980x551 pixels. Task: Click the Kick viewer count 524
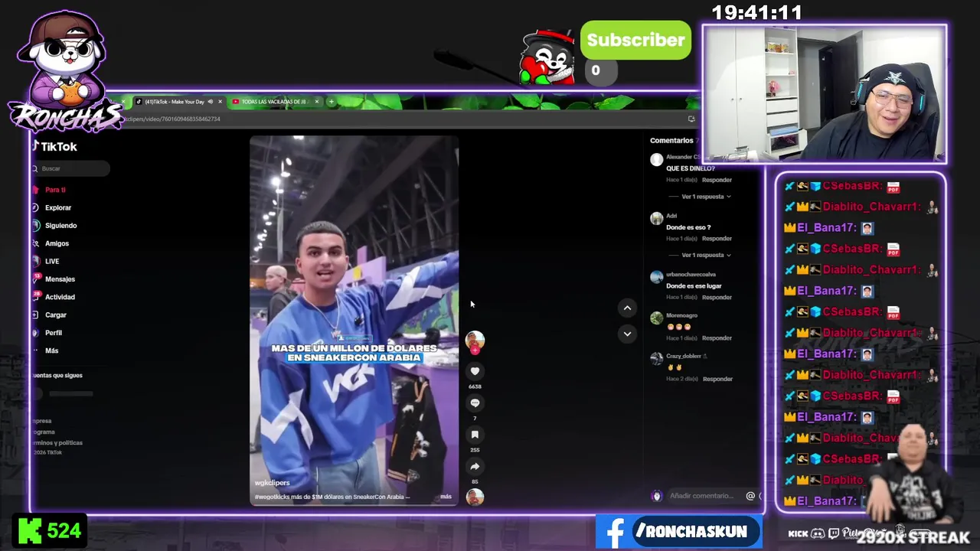pyautogui.click(x=49, y=531)
